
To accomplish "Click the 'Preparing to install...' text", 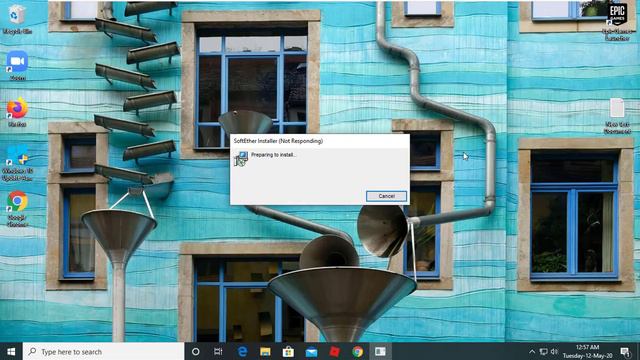I will (273, 155).
